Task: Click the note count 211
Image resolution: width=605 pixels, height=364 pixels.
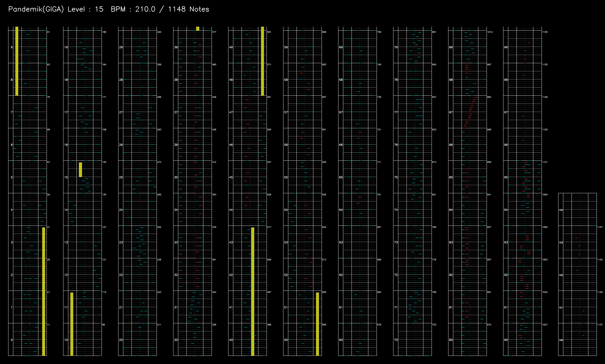Action: 159,325
